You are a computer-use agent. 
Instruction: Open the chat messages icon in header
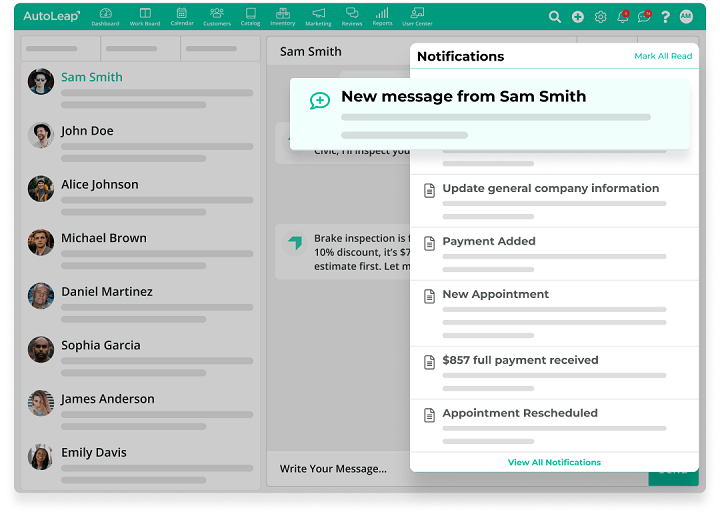644,17
